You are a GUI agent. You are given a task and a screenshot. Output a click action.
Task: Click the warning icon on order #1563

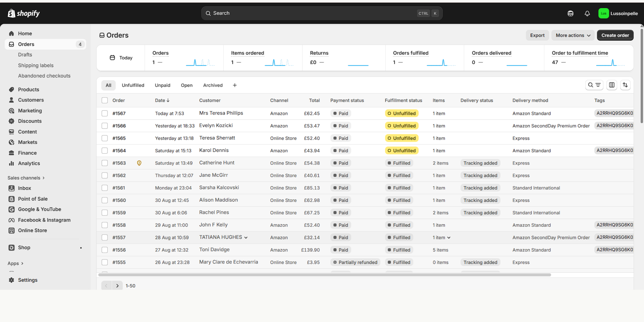pyautogui.click(x=139, y=163)
